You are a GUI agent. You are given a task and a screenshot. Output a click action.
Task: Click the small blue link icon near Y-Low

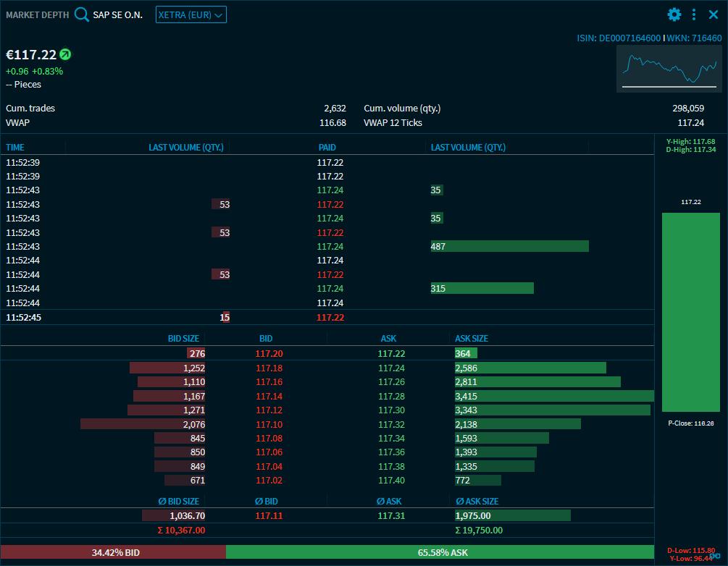pos(714,555)
